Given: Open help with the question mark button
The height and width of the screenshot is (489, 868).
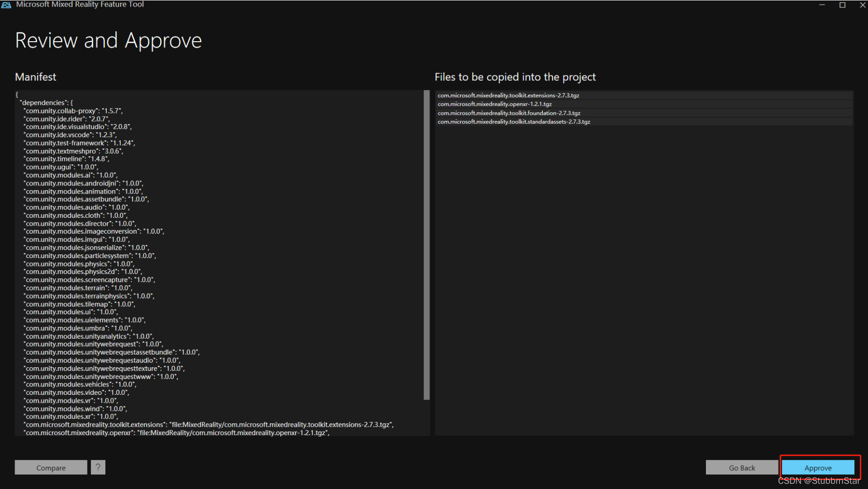Looking at the screenshot, I should pyautogui.click(x=98, y=467).
